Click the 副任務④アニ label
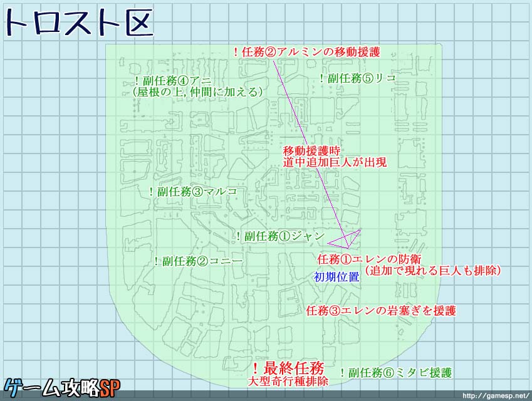The image size is (532, 401). (x=173, y=81)
